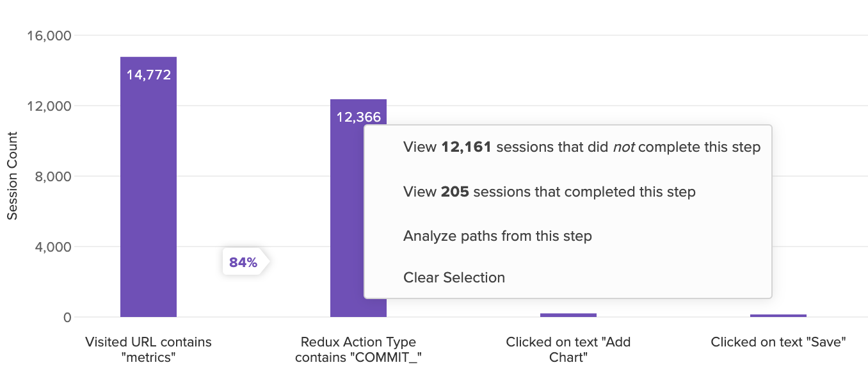Screen dimensions: 868x374
Task: Click the 16,000 y-axis tick label
Action: (x=49, y=35)
